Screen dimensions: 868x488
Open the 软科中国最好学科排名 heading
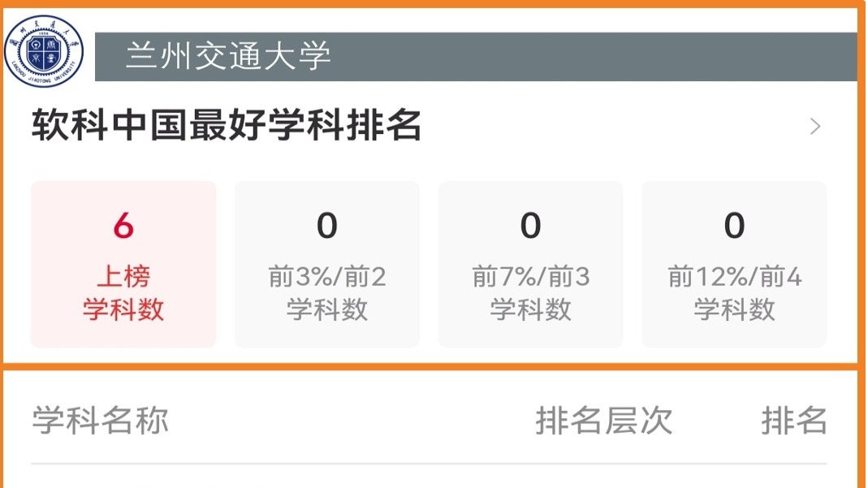[x=227, y=126]
